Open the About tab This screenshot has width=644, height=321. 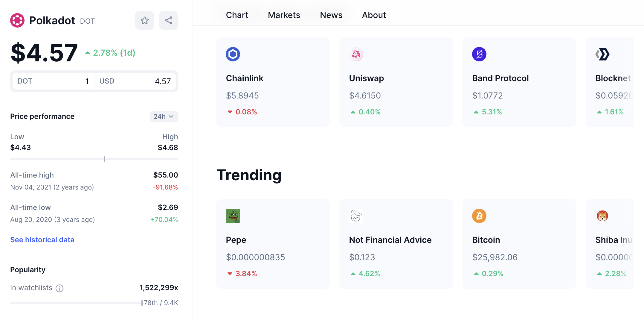(374, 15)
